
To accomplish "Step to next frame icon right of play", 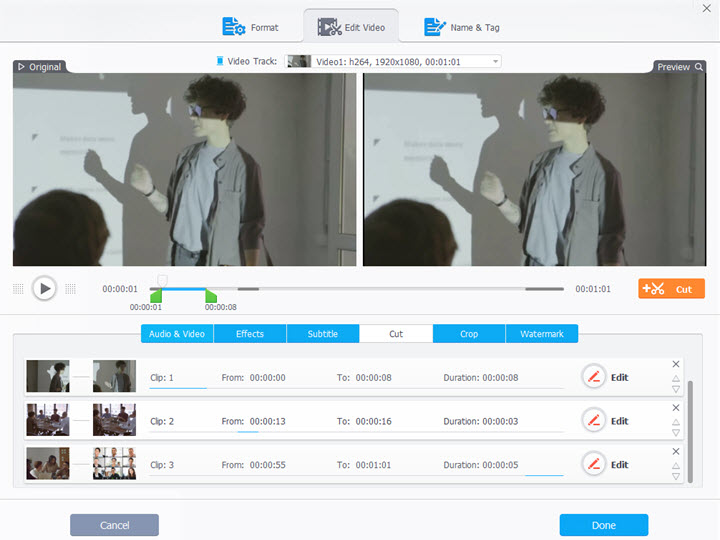I will pos(70,289).
